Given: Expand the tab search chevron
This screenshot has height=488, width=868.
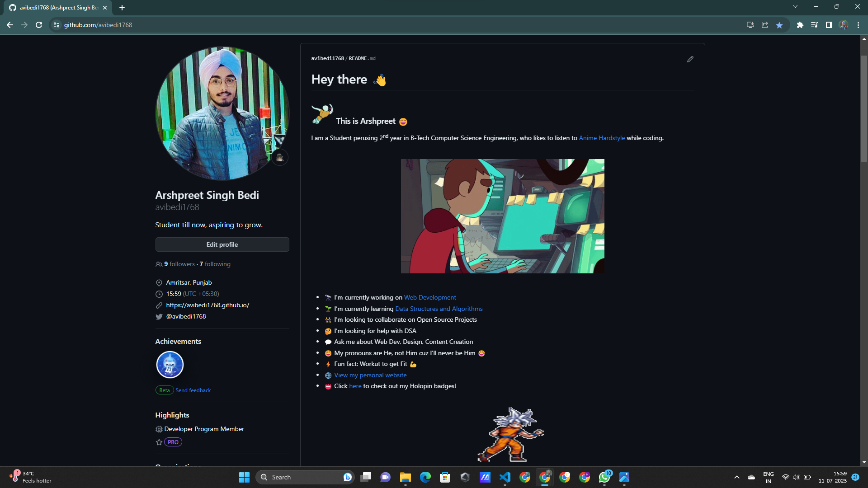Looking at the screenshot, I should tap(795, 7).
